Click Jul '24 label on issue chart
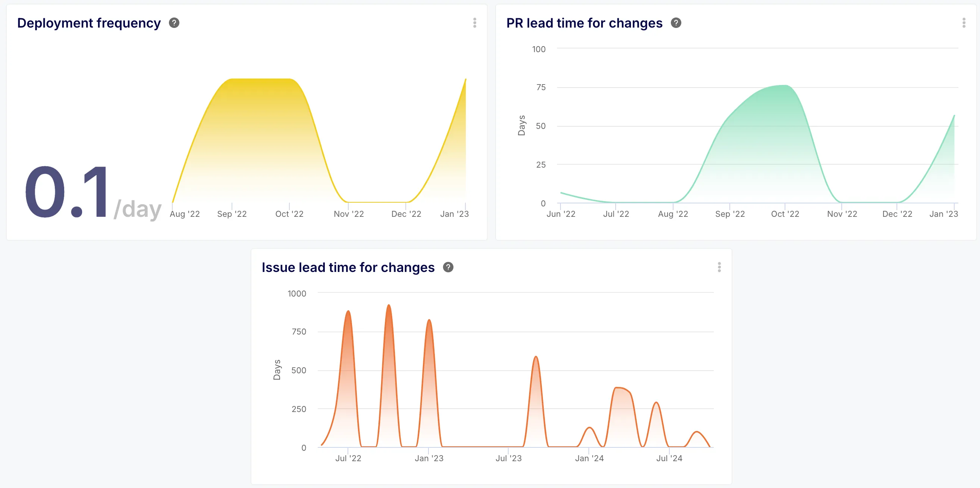 pyautogui.click(x=669, y=458)
